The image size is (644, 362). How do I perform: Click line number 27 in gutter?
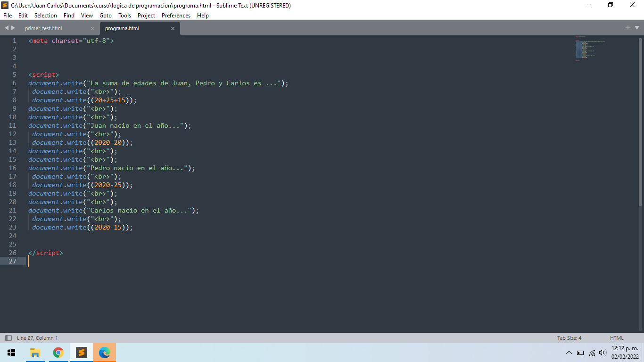click(12, 261)
